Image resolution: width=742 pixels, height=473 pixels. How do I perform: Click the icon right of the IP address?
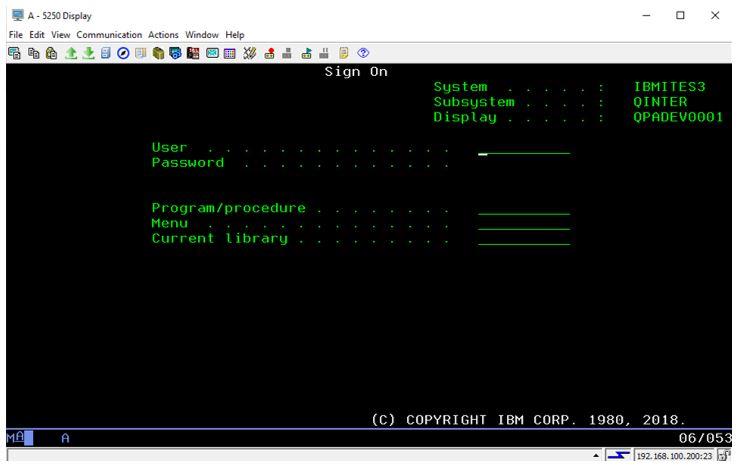(x=724, y=456)
